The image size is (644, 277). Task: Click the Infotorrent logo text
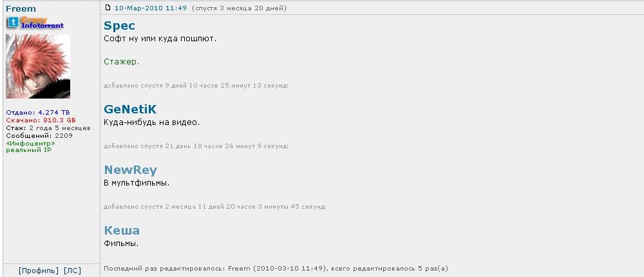(x=43, y=25)
